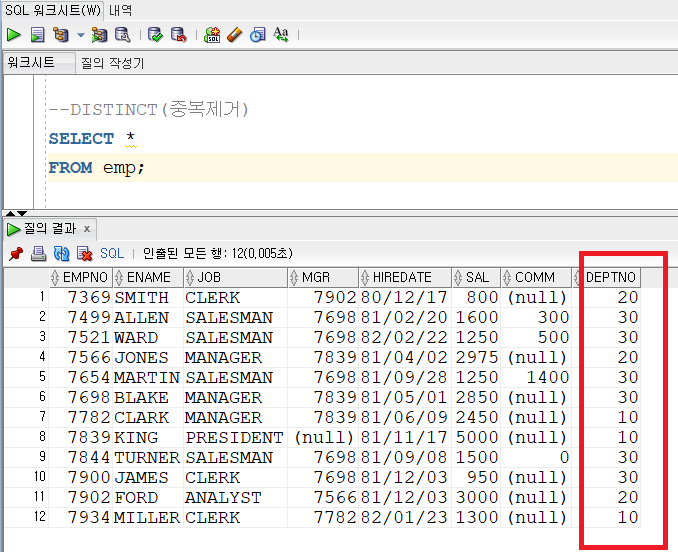Sort by the COMM column header
Image resolution: width=678 pixels, height=552 pixels.
(536, 278)
